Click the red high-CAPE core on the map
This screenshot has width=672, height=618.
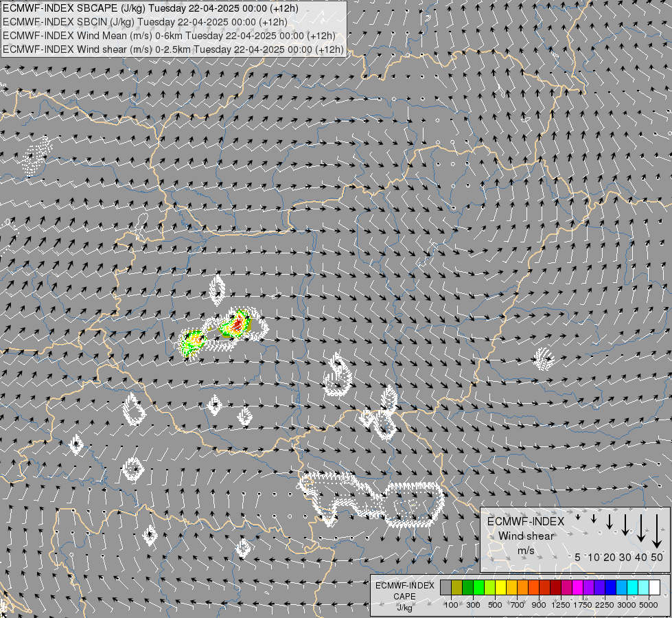tap(237, 325)
